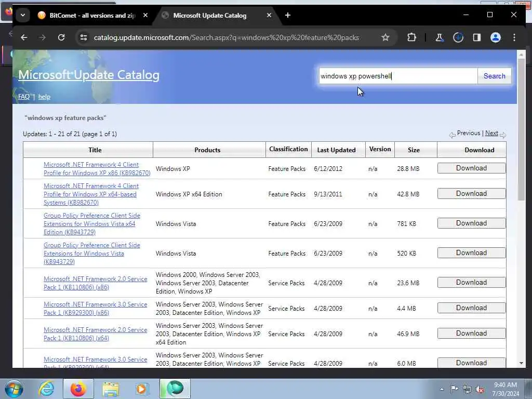The width and height of the screenshot is (532, 399).
Task: Download the 4.4 MB update
Action: point(471,308)
